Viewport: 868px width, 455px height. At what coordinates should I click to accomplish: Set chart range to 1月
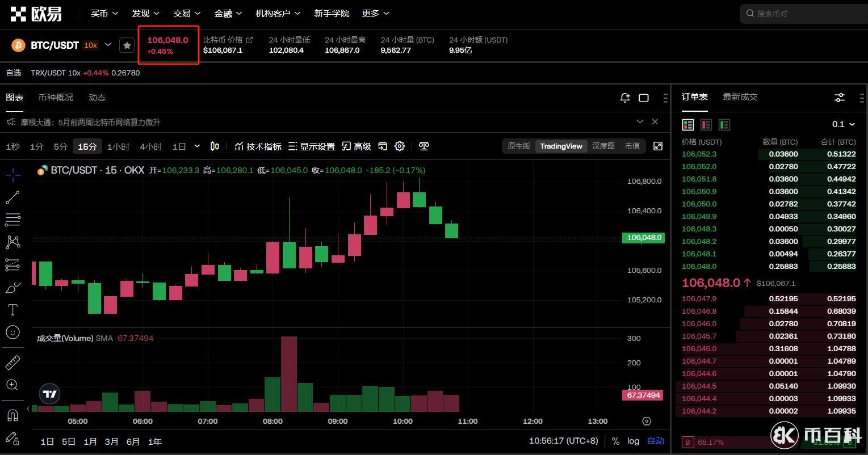pos(90,441)
